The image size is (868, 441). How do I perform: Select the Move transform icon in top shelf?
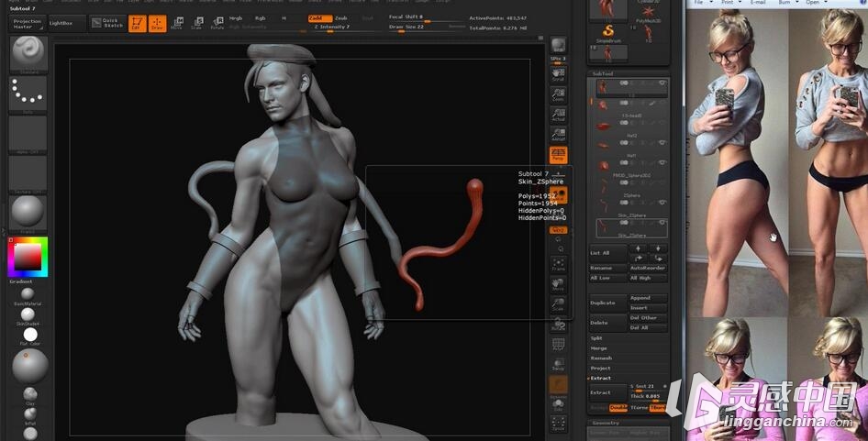tap(177, 23)
